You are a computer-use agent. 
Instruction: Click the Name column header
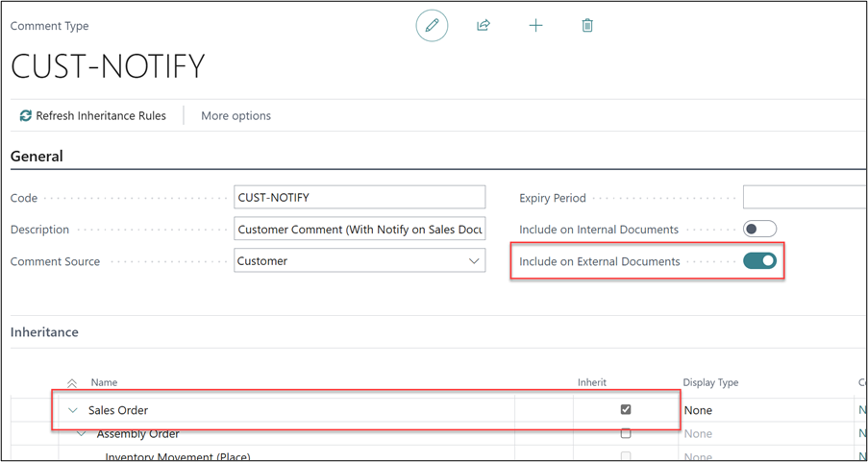(104, 383)
